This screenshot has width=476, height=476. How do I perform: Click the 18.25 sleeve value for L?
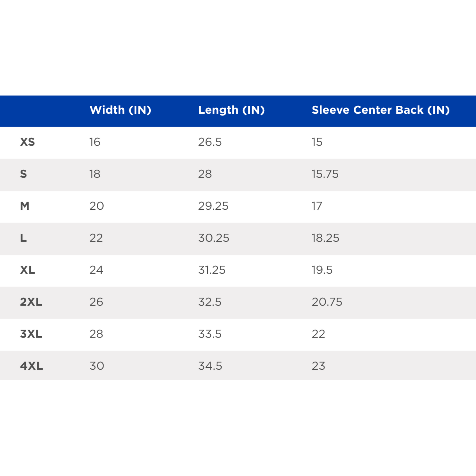325,238
